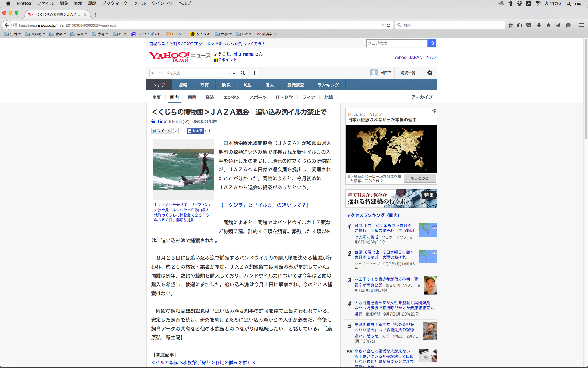Click the Firefox home icon
The image size is (588, 368).
pyautogui.click(x=548, y=25)
